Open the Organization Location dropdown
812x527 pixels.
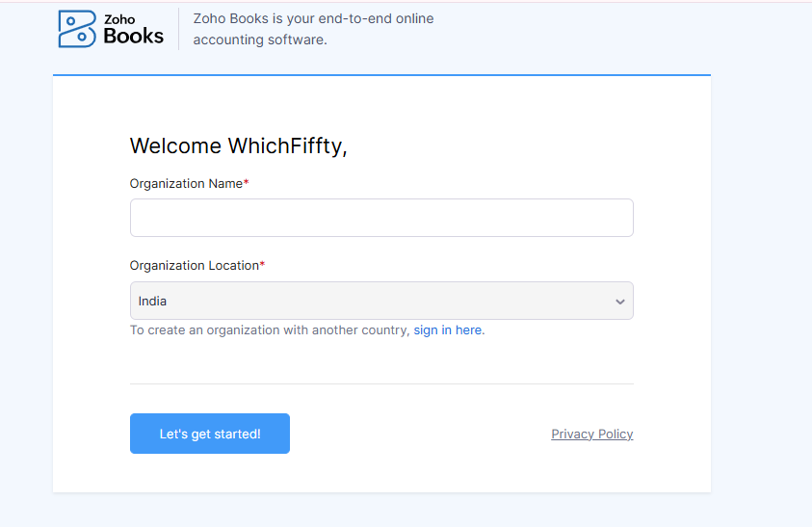pos(381,301)
